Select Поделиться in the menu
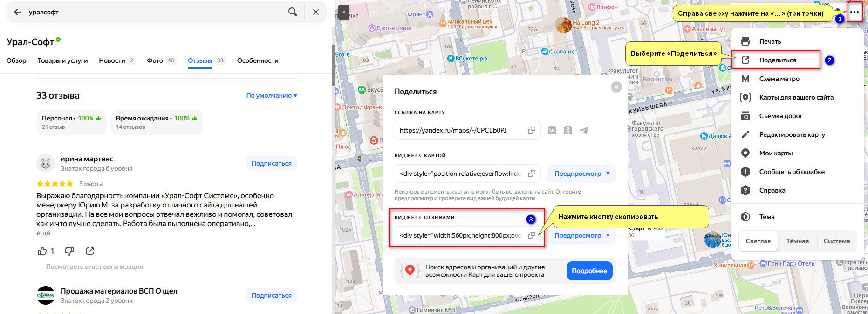 [777, 60]
